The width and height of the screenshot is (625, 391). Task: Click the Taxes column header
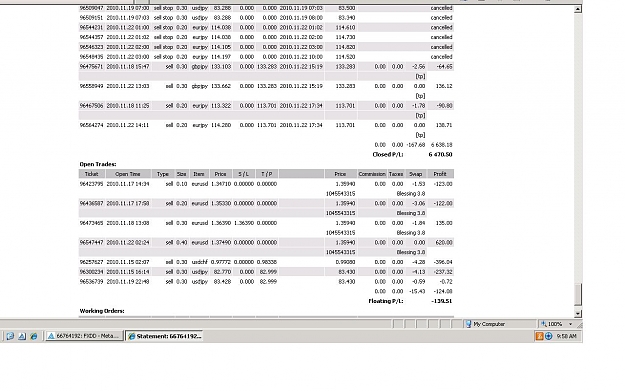click(396, 174)
